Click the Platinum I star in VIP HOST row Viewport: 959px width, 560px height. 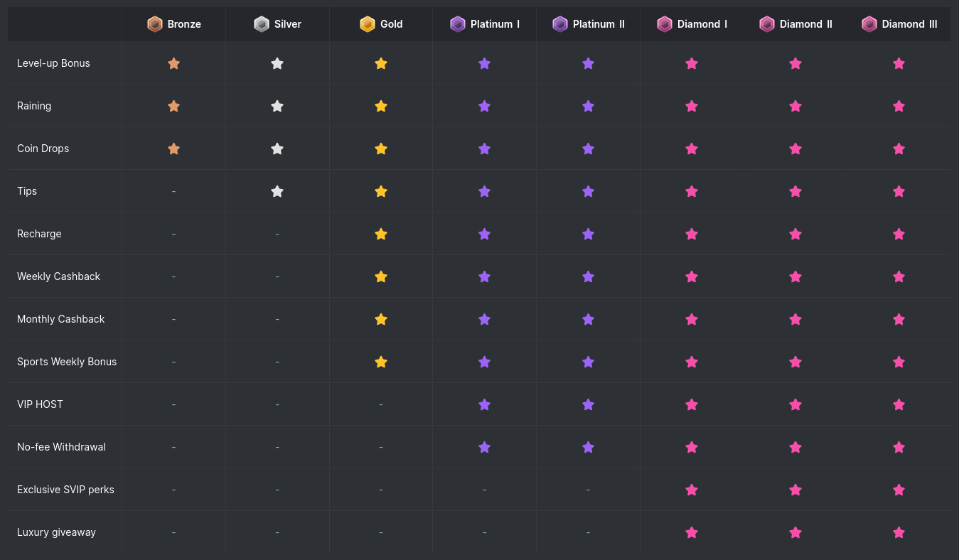[485, 404]
